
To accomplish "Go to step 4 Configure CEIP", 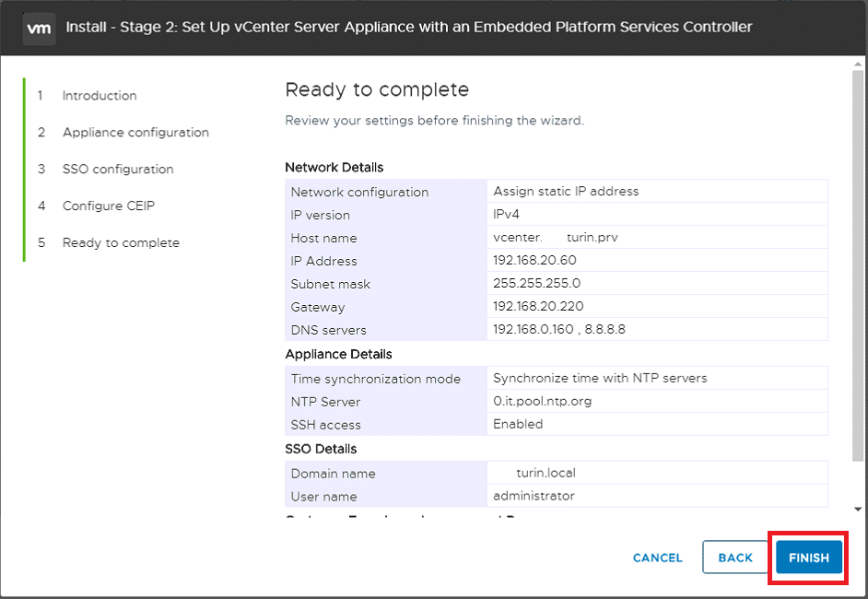I will tap(109, 206).
